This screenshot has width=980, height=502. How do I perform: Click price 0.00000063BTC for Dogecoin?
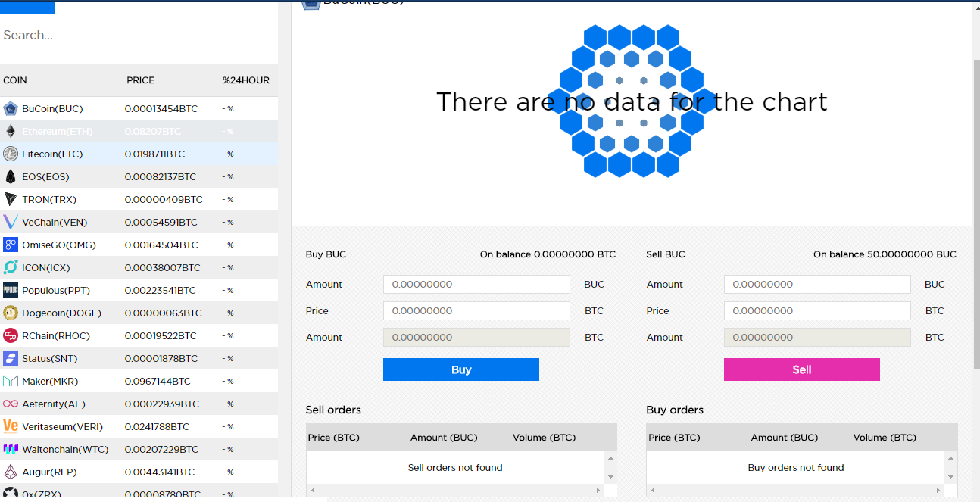[164, 313]
